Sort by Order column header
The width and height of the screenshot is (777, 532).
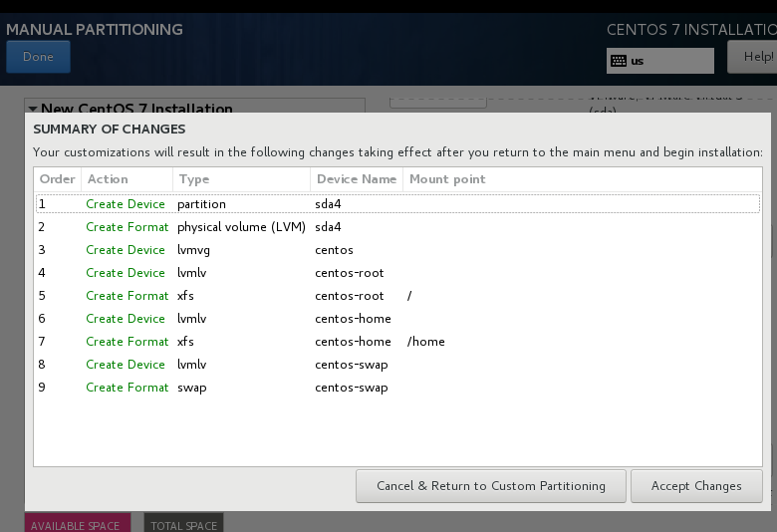click(x=58, y=179)
